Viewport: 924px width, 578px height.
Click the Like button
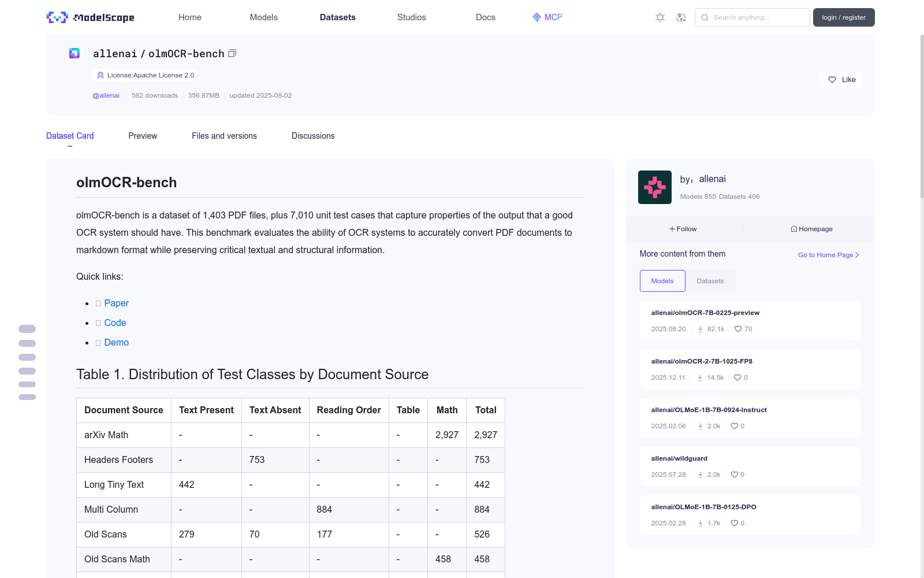click(x=841, y=80)
